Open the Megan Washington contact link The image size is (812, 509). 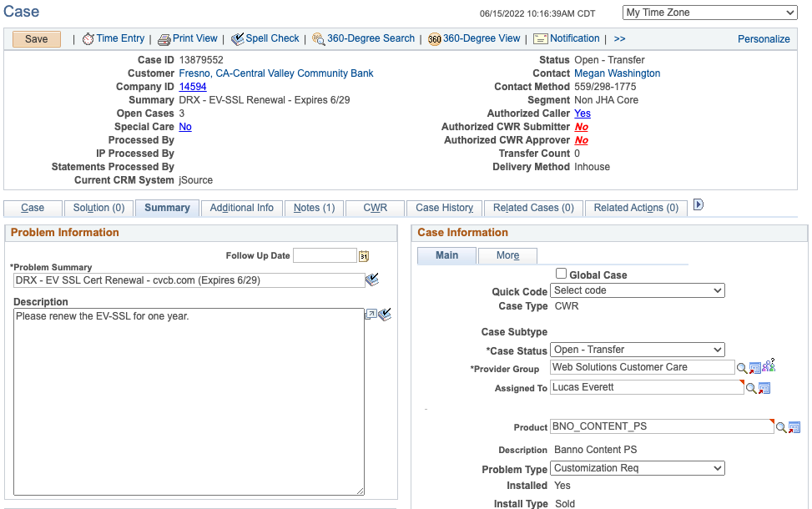pos(617,73)
